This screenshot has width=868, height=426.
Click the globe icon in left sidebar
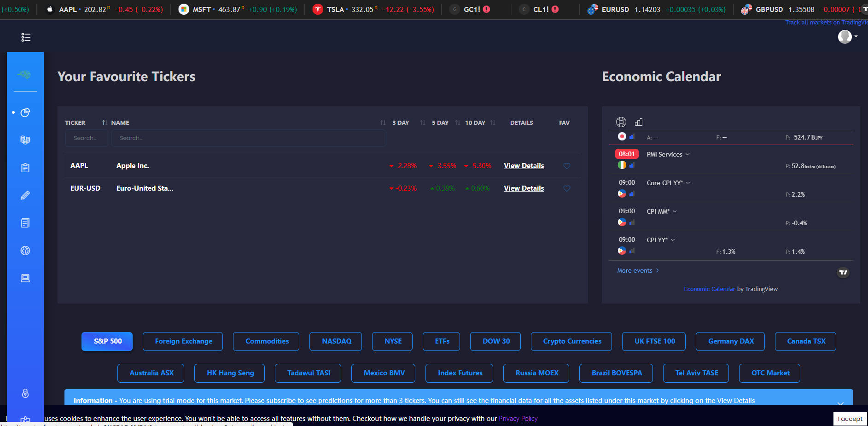pyautogui.click(x=25, y=251)
